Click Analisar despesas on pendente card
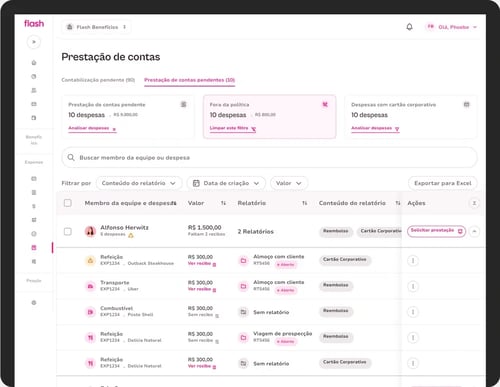This screenshot has height=387, width=500. click(92, 128)
